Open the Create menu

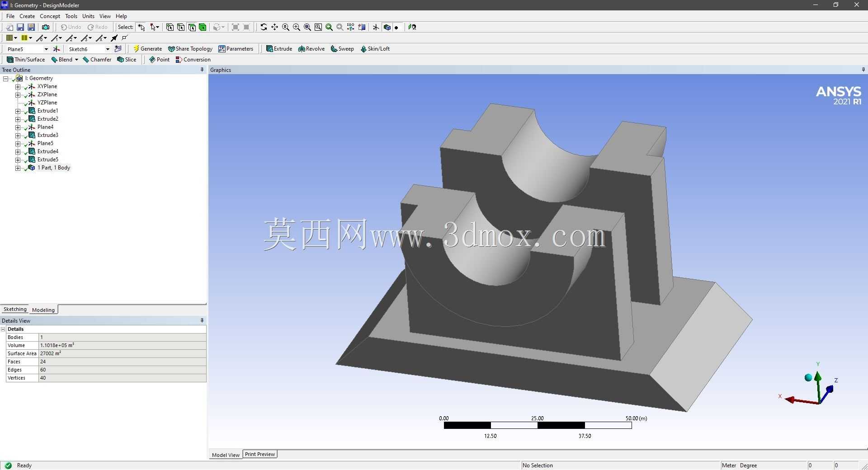[27, 16]
